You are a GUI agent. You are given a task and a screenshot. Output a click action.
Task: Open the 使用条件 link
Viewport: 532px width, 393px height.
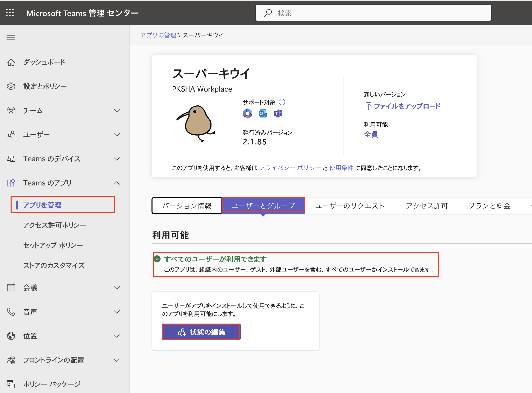point(341,168)
